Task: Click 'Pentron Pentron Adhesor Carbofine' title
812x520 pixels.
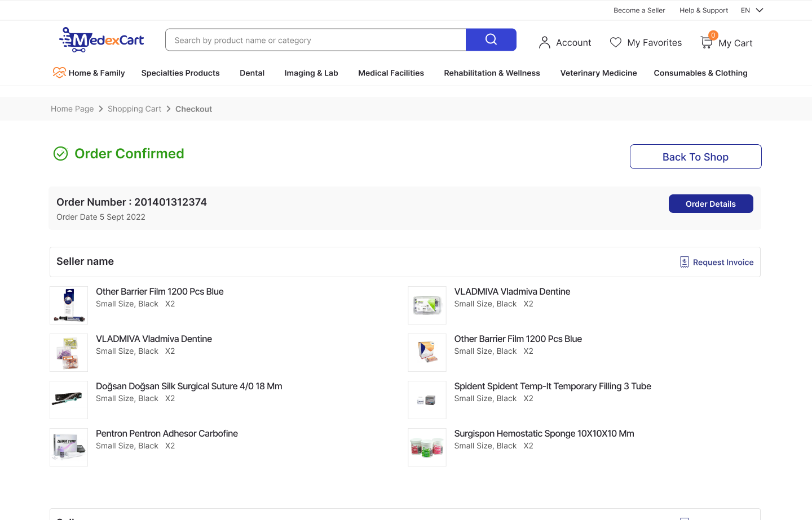Action: tap(167, 433)
